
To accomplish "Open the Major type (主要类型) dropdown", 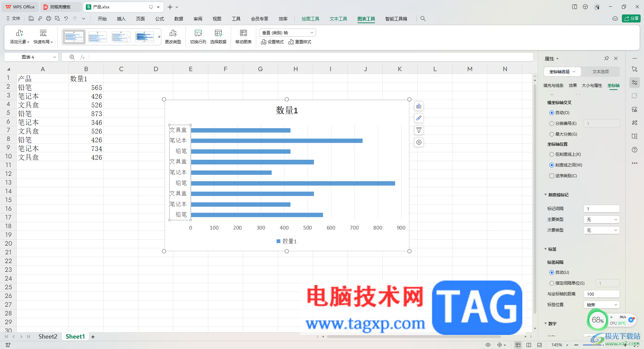I will (602, 219).
